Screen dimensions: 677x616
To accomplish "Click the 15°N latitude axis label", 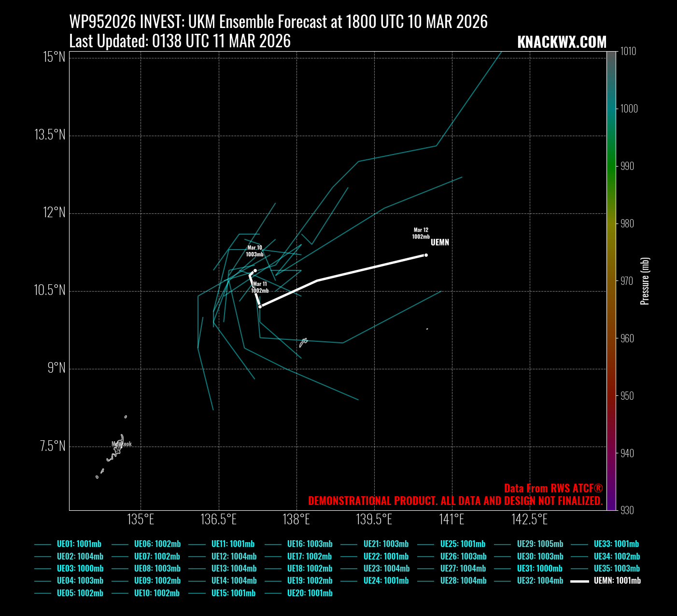I will [x=54, y=57].
